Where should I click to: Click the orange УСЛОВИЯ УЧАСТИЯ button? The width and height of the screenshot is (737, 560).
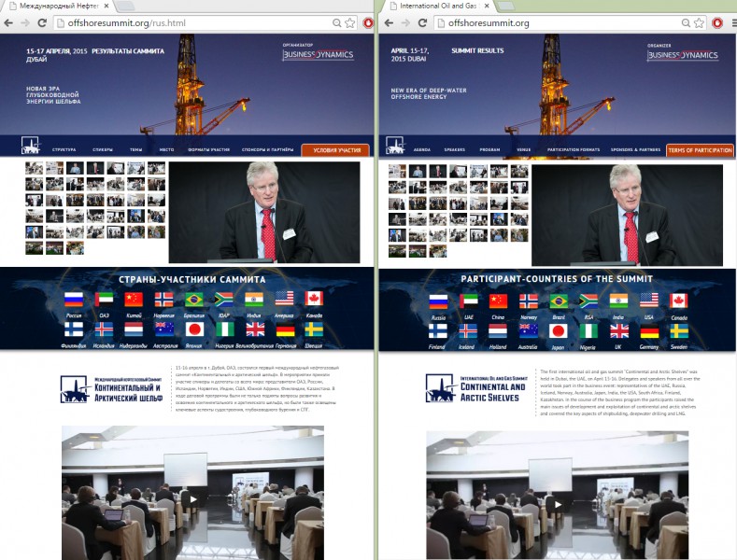pos(335,150)
